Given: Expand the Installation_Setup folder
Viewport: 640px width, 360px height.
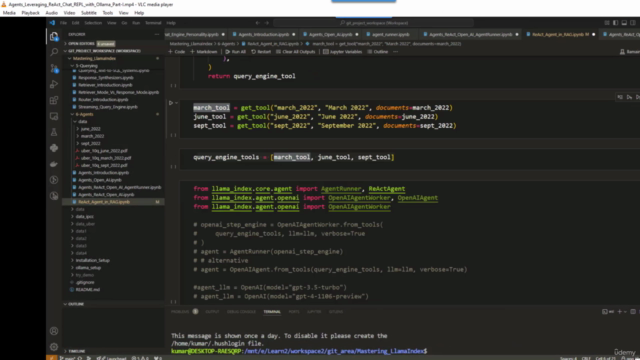Looking at the screenshot, I should click(x=92, y=260).
